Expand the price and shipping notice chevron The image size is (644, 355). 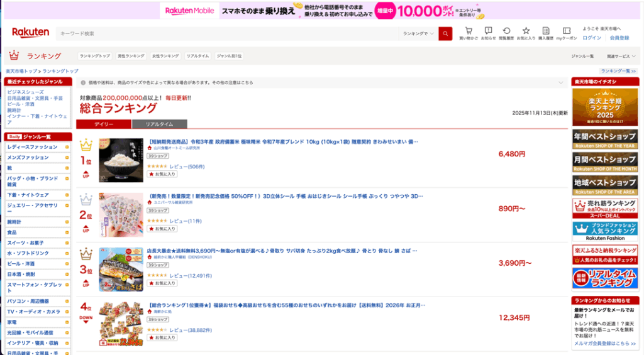coord(560,82)
